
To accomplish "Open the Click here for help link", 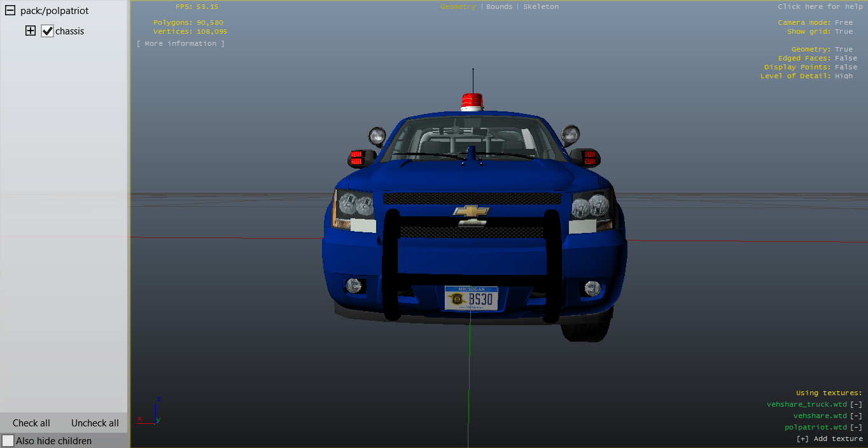I will click(x=820, y=6).
